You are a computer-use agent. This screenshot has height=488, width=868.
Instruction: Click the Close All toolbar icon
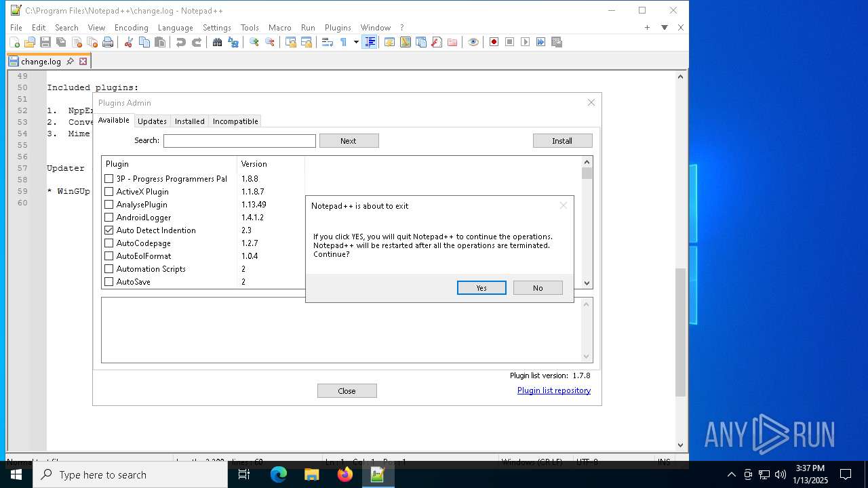click(x=92, y=42)
